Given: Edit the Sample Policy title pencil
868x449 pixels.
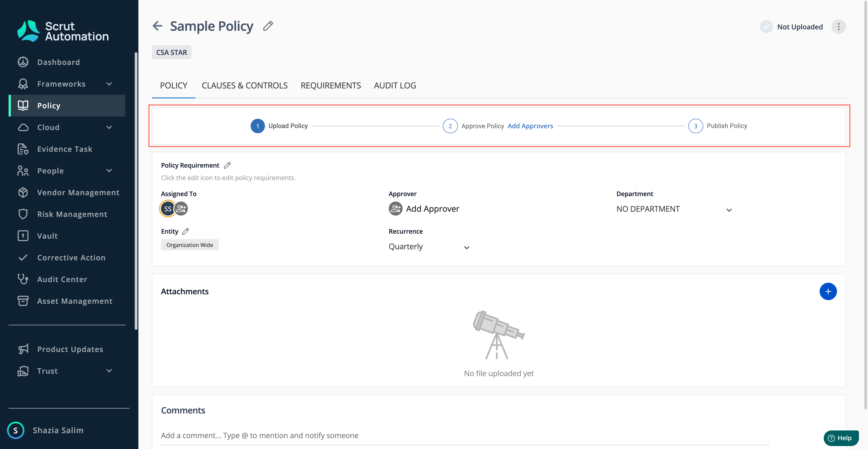Looking at the screenshot, I should 268,26.
